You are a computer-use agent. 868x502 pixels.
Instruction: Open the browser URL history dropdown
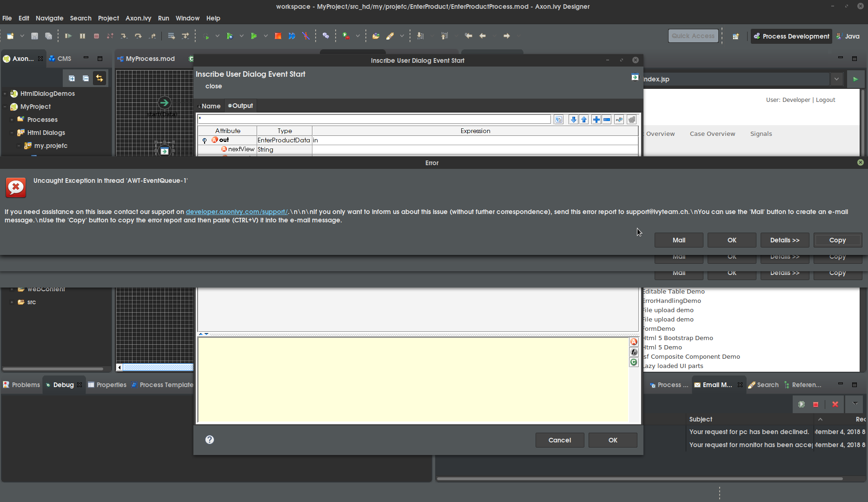(836, 79)
